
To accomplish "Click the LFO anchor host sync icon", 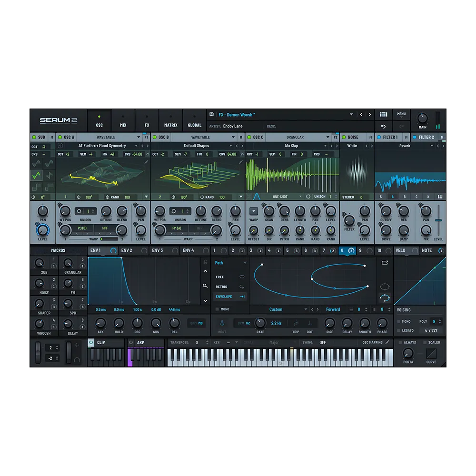I will tap(222, 323).
